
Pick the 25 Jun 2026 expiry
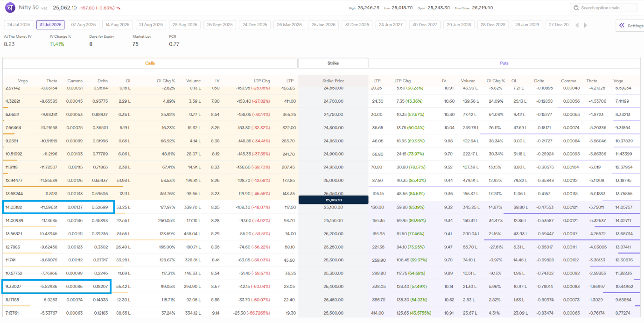(323, 25)
